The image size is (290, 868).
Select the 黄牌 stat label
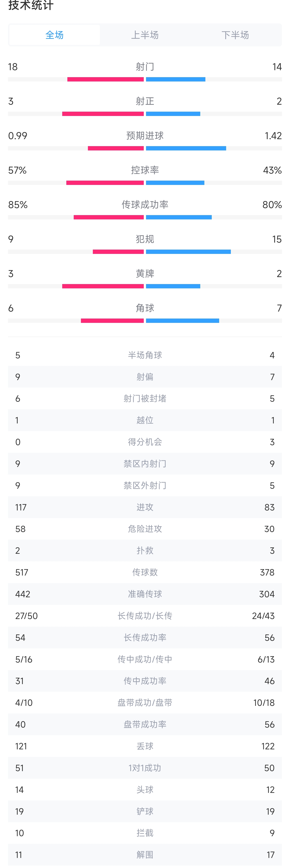(x=145, y=274)
